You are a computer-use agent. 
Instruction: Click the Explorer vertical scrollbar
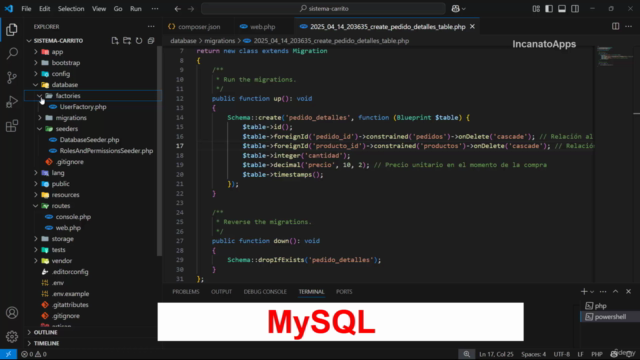coord(159,151)
